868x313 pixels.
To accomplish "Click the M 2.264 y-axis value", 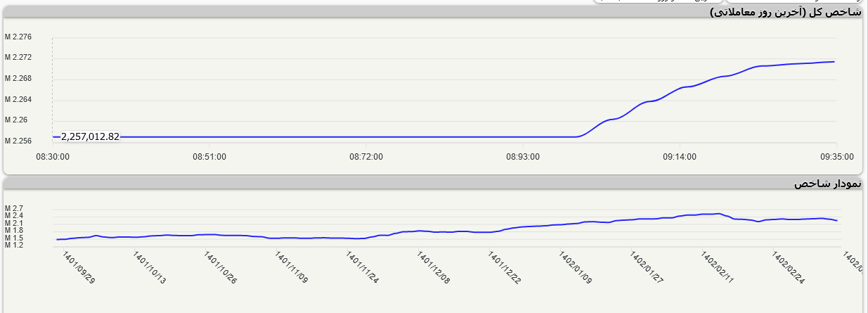I will point(18,100).
